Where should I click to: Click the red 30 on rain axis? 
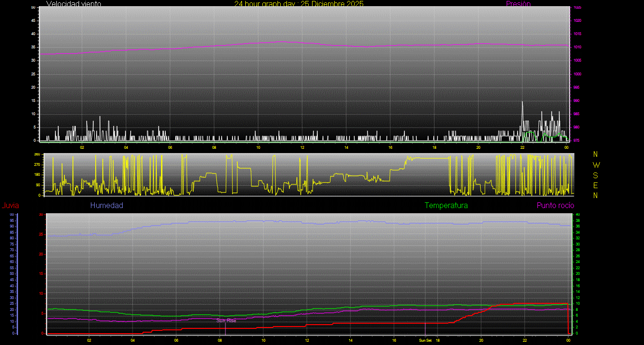coord(41,215)
